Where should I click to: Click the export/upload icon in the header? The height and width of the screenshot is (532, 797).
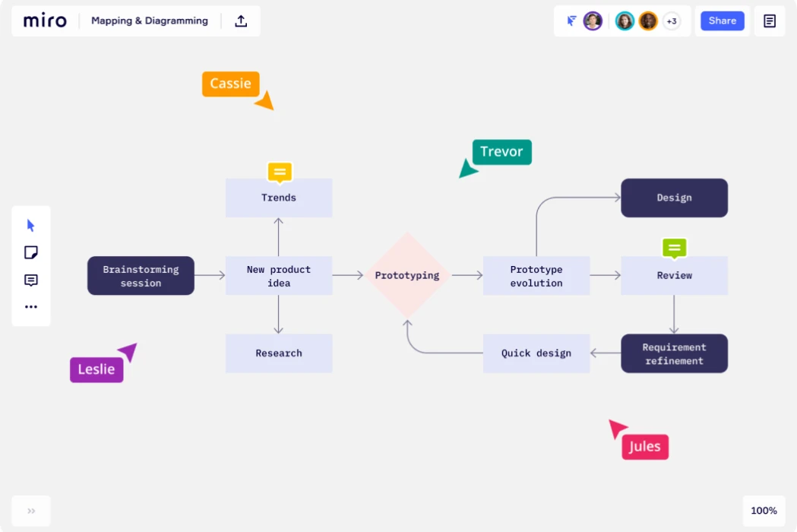tap(240, 21)
